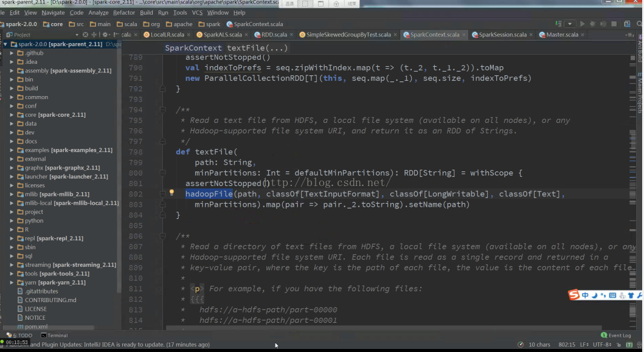Screen dimensions: 644x352
Task: Click the Sogou S input method icon
Action: (x=574, y=294)
